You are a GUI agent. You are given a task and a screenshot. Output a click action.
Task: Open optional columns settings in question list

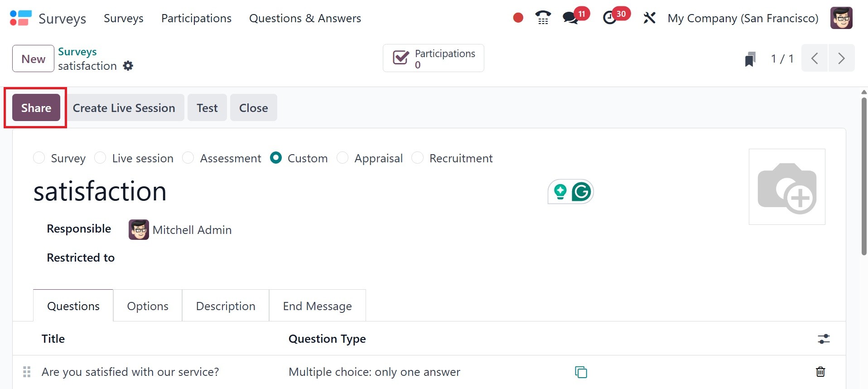point(823,339)
